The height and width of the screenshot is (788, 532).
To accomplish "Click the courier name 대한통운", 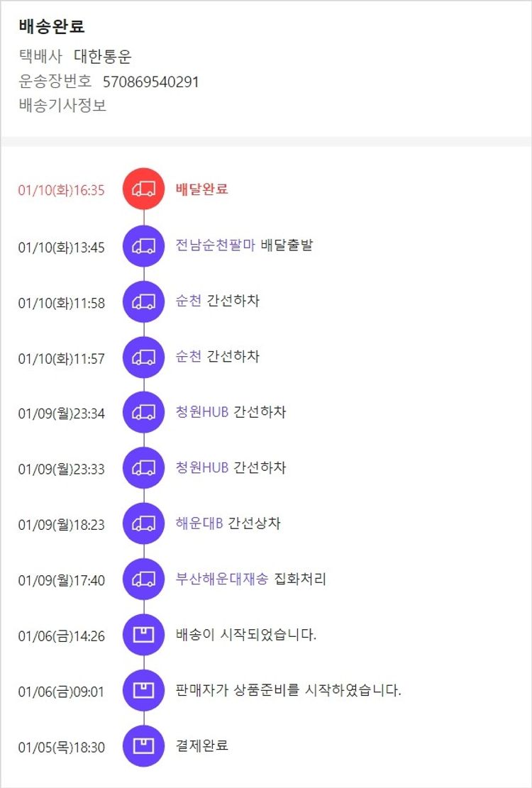I will point(103,57).
